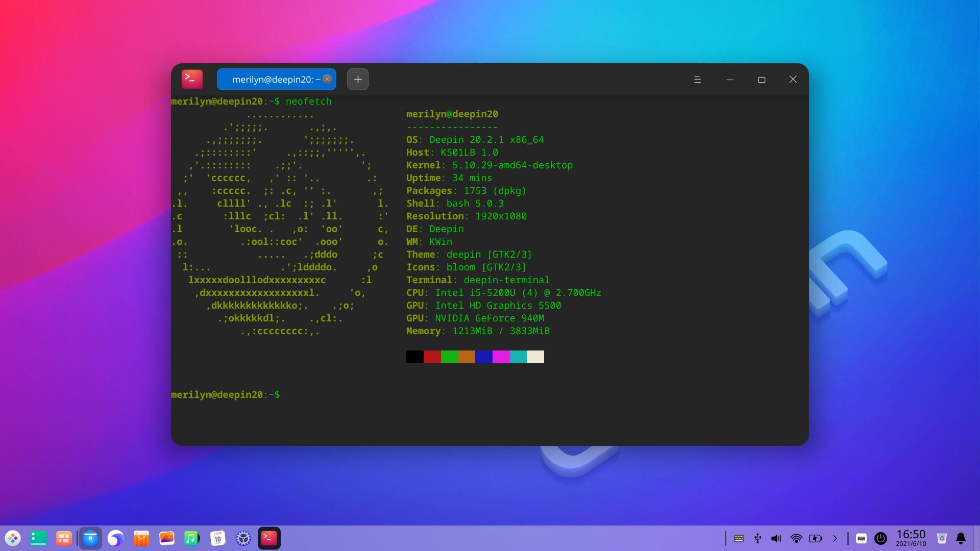
Task: Open the notification center bell
Action: [x=961, y=538]
